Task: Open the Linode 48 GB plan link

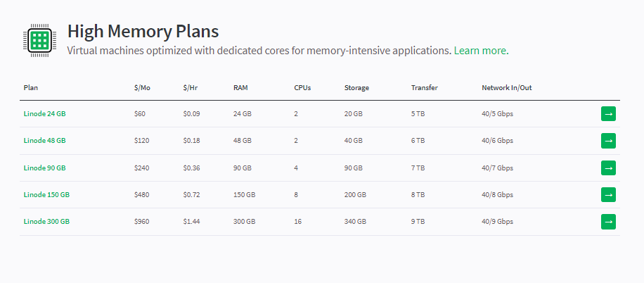Action: (44, 141)
